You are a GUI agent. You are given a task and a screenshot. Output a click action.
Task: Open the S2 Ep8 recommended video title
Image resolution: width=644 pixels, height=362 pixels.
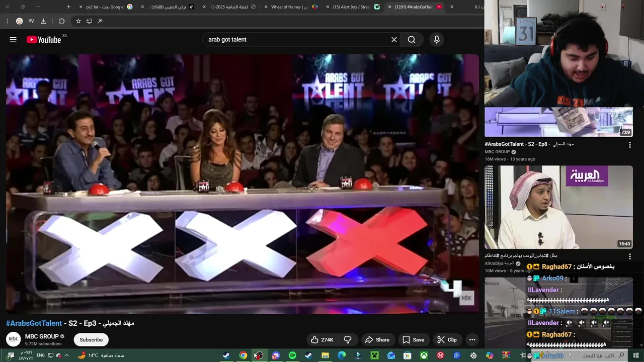529,144
